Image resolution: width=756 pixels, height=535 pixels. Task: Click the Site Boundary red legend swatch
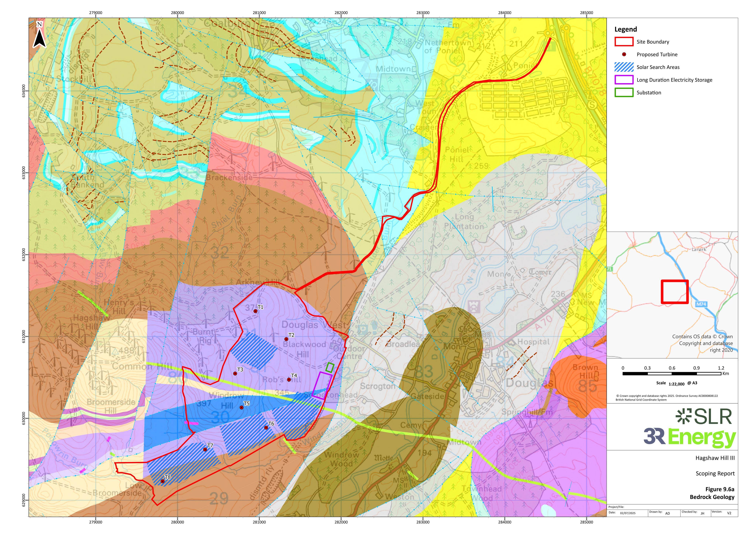pos(624,42)
